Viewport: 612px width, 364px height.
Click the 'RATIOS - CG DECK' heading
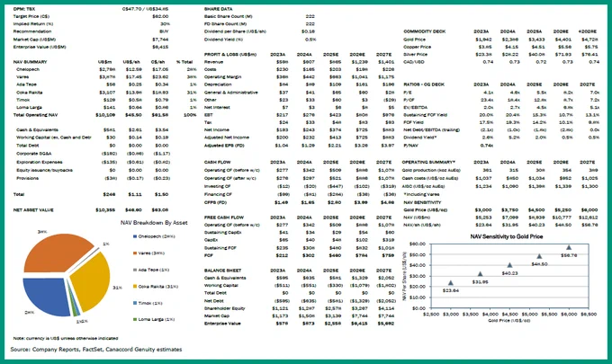pyautogui.click(x=424, y=84)
